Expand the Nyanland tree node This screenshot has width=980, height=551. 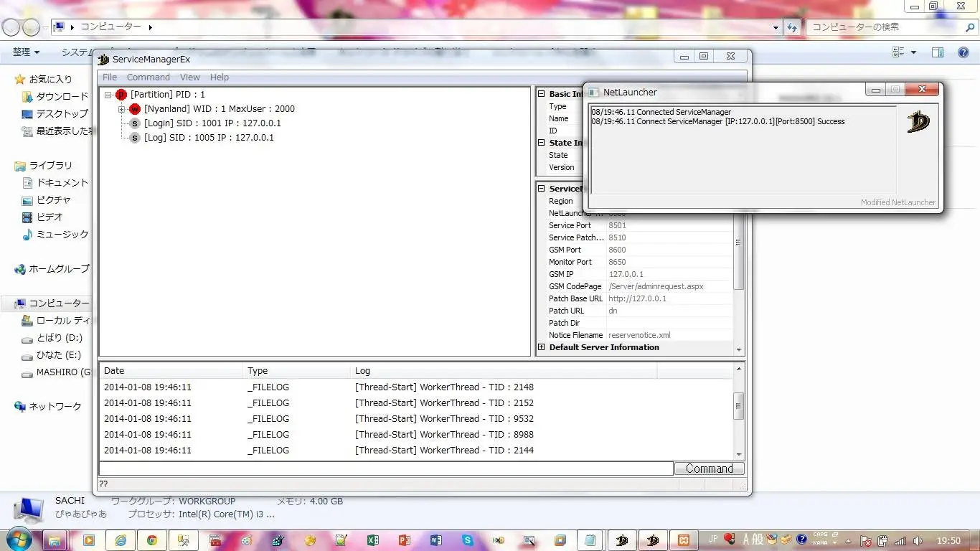tap(122, 109)
